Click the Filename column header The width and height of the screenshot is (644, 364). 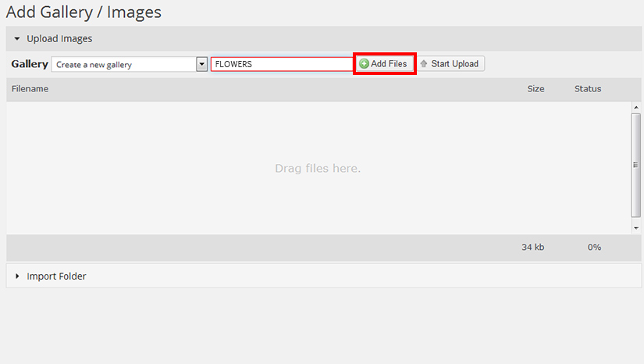[x=30, y=89]
